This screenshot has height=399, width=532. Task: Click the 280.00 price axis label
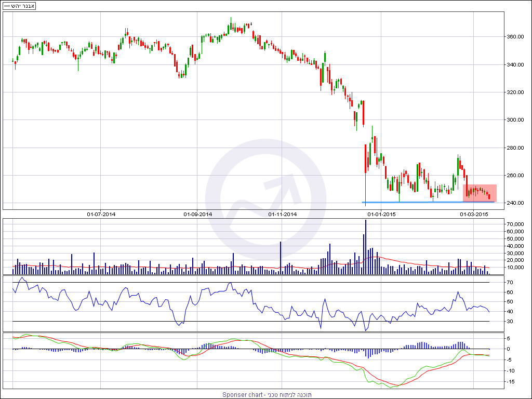[515, 148]
